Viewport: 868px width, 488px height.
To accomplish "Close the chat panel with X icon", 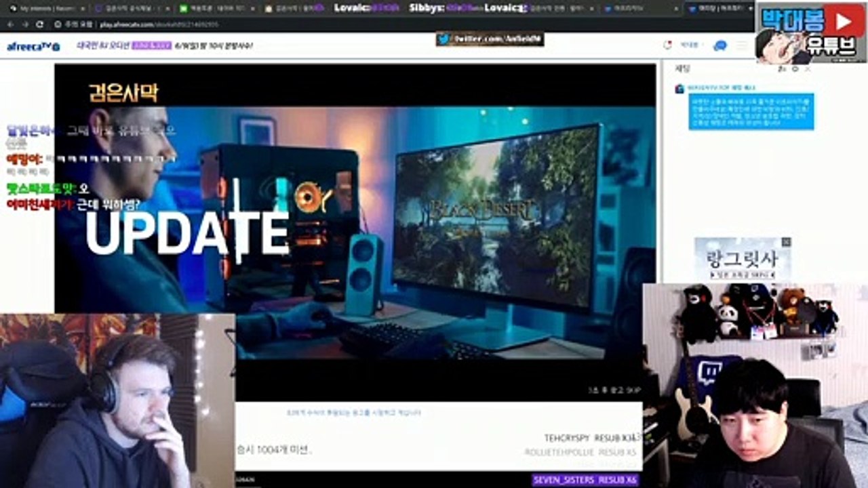I will click(807, 68).
